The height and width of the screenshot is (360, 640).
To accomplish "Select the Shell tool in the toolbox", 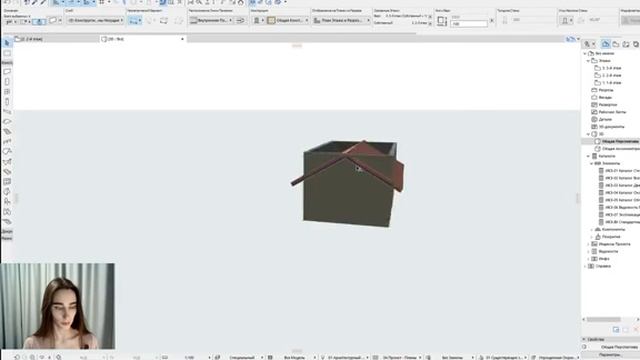I will (7, 162).
